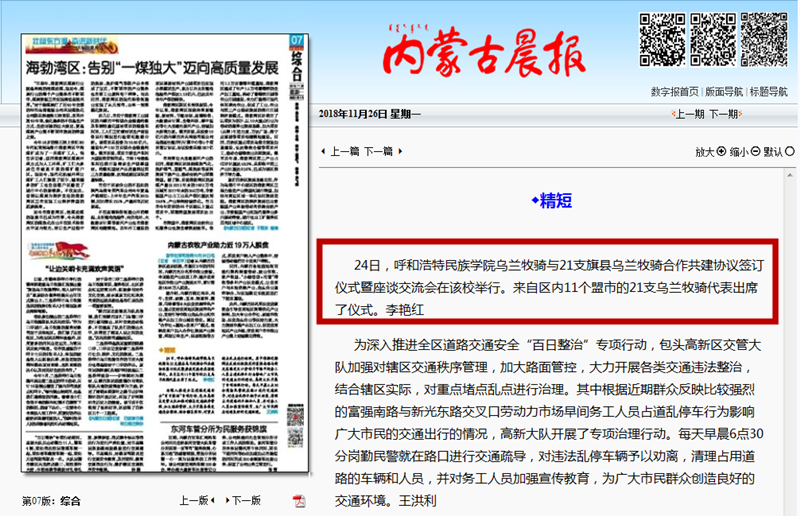Open 数字报首页 home link
This screenshot has width=800, height=516.
pos(675,92)
